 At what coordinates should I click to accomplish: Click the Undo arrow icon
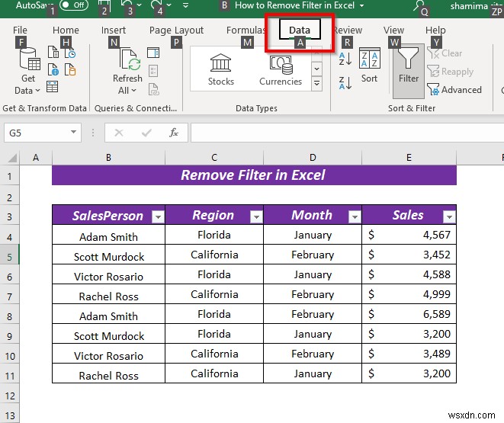(126, 5)
